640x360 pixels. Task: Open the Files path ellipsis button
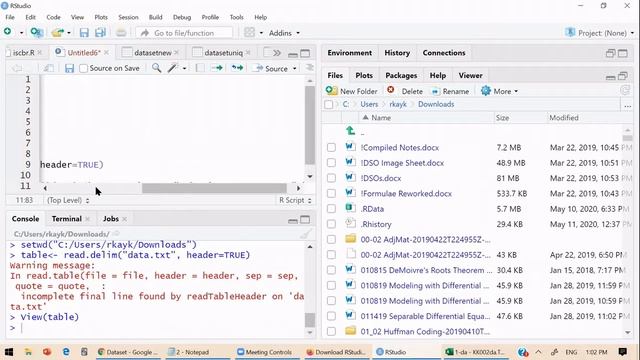click(x=627, y=105)
